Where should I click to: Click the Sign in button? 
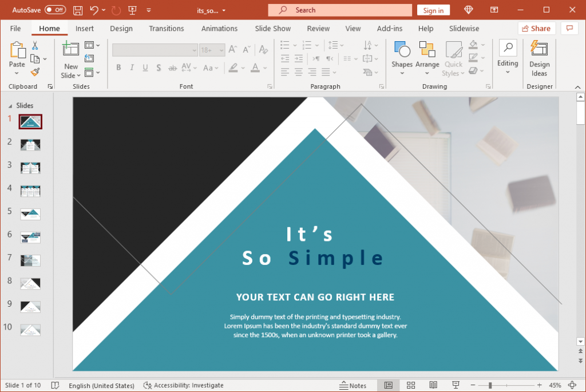[433, 10]
